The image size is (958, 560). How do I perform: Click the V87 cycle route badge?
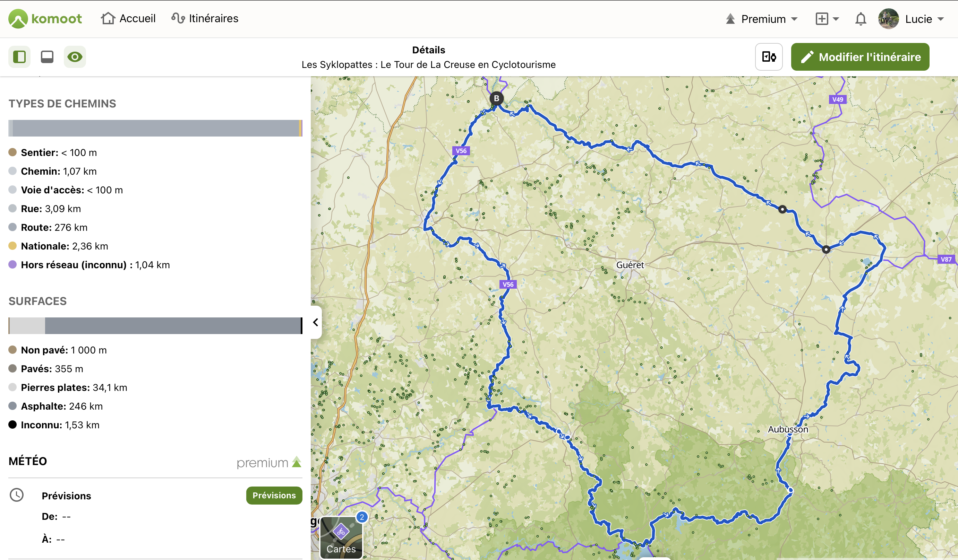[946, 260]
